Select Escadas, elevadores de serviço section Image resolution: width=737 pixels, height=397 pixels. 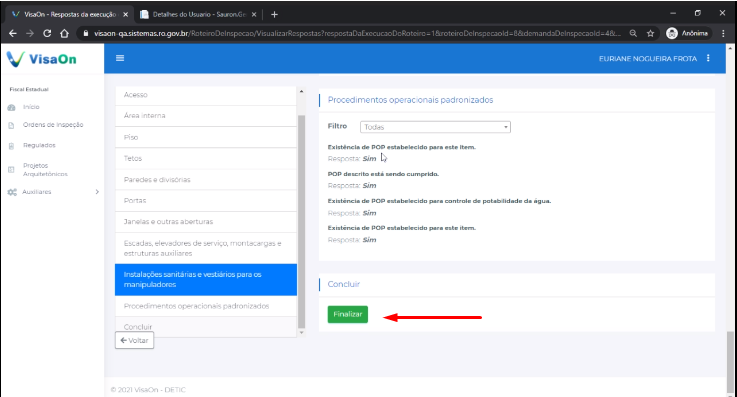pyautogui.click(x=206, y=248)
